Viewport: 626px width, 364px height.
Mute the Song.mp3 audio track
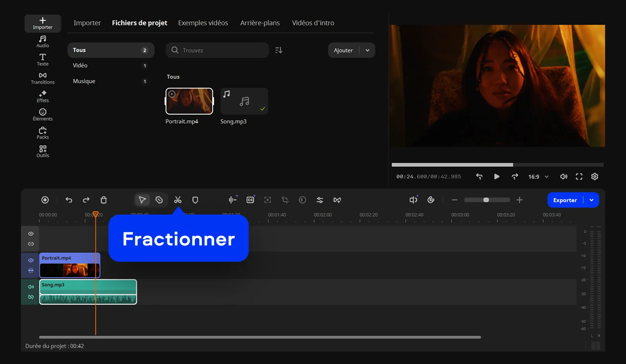coord(31,287)
